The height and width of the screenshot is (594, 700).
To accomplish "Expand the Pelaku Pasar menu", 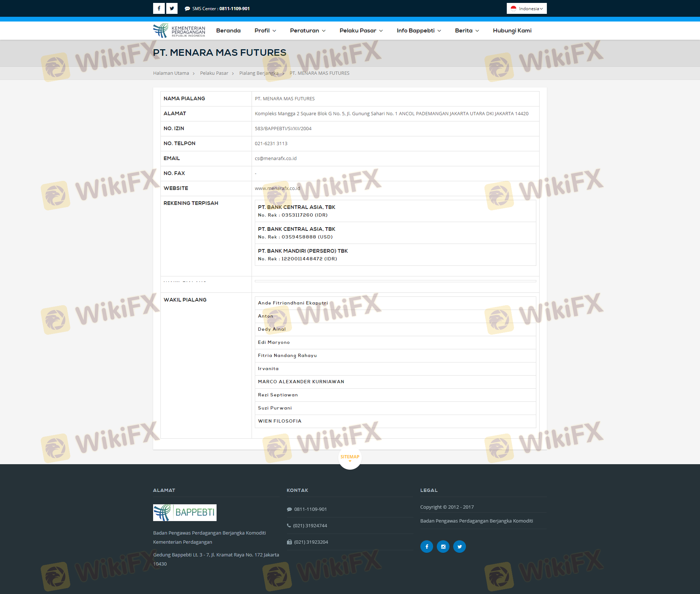I will (361, 31).
